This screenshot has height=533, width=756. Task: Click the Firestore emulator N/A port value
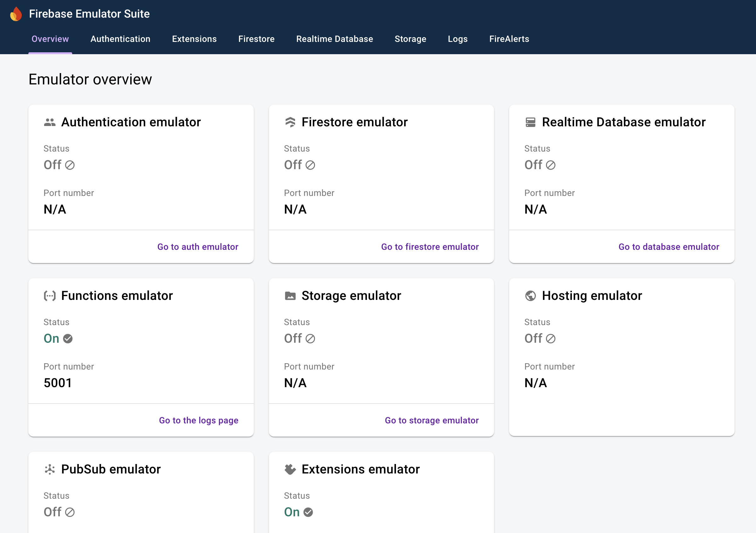click(295, 209)
